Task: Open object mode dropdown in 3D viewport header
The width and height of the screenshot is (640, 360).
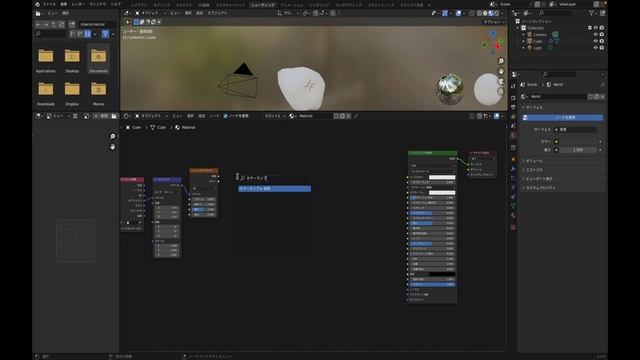Action: [150, 13]
